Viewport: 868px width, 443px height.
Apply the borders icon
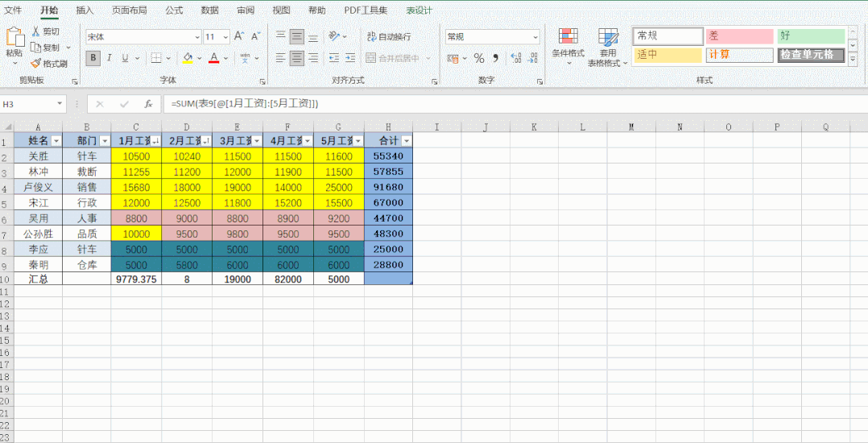pyautogui.click(x=157, y=58)
